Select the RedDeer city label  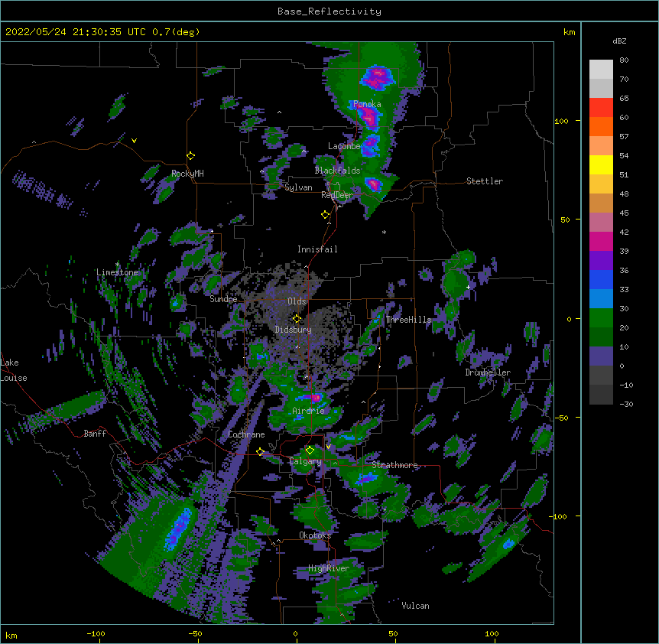pyautogui.click(x=337, y=195)
